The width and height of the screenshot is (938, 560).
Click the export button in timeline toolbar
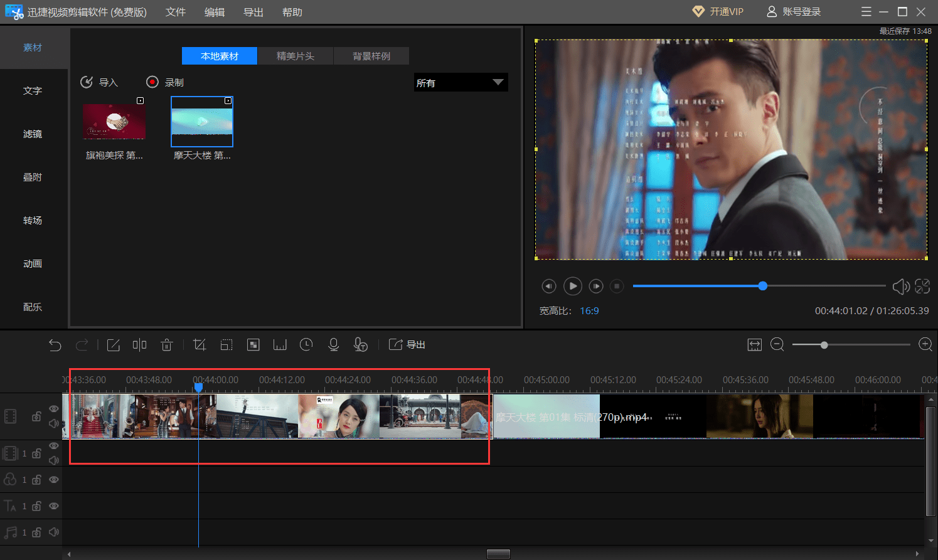coord(407,345)
